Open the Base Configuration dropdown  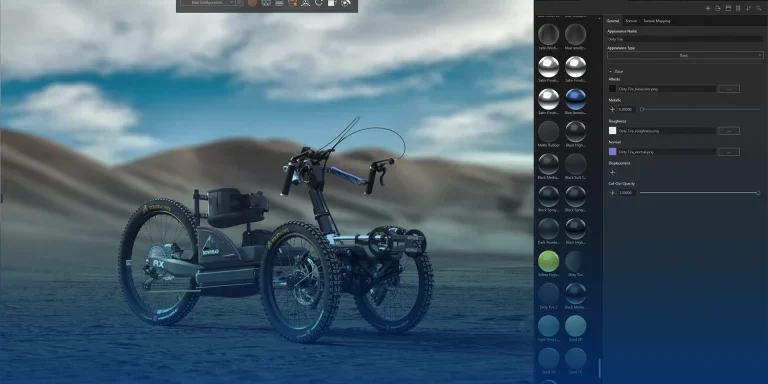(208, 2)
